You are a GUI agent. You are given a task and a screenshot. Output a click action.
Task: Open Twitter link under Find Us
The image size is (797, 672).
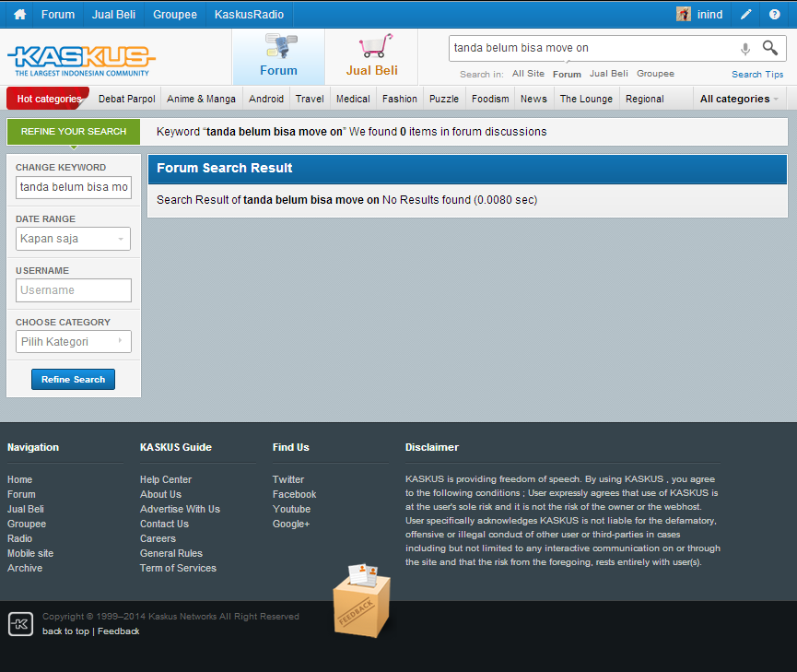click(x=288, y=479)
